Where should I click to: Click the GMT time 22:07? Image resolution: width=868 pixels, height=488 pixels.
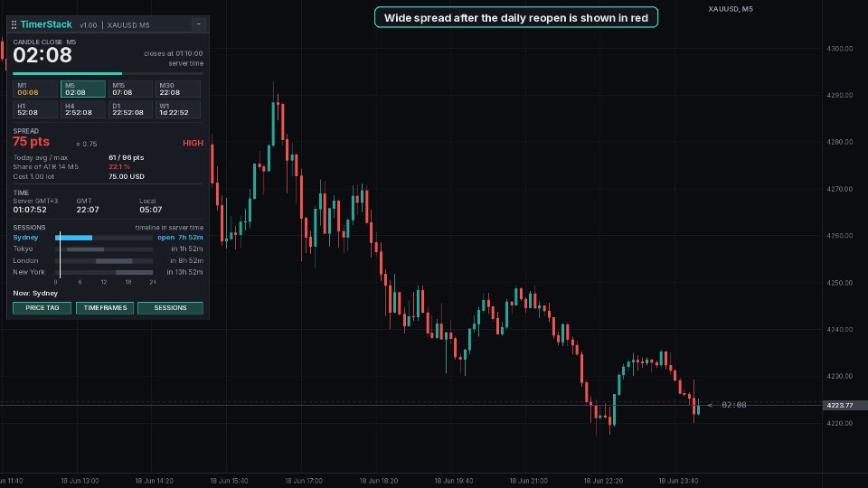coord(88,210)
